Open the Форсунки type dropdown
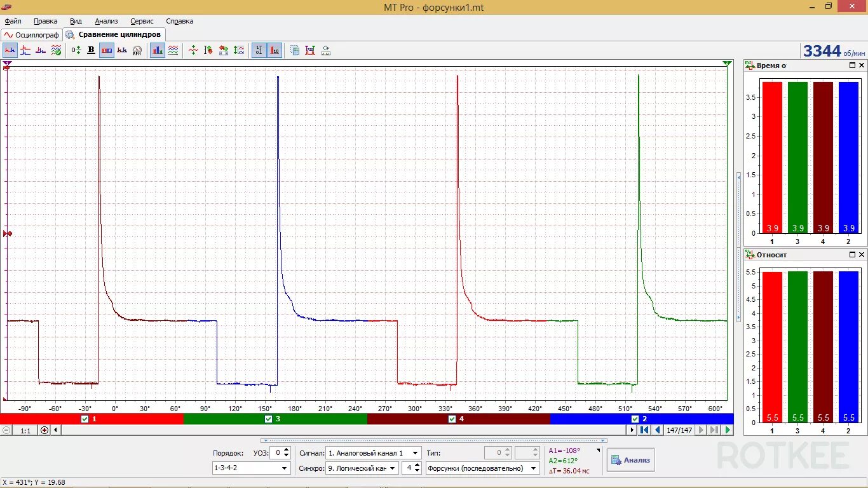This screenshot has height=488, width=868. coord(482,468)
